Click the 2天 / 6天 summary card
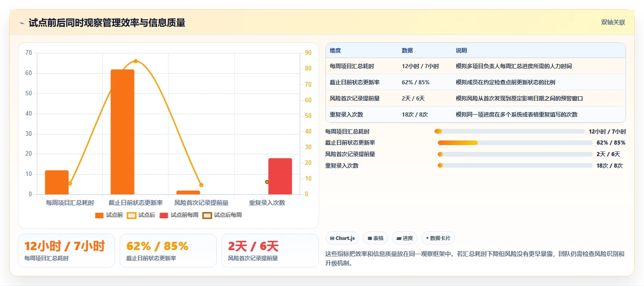 pyautogui.click(x=270, y=251)
